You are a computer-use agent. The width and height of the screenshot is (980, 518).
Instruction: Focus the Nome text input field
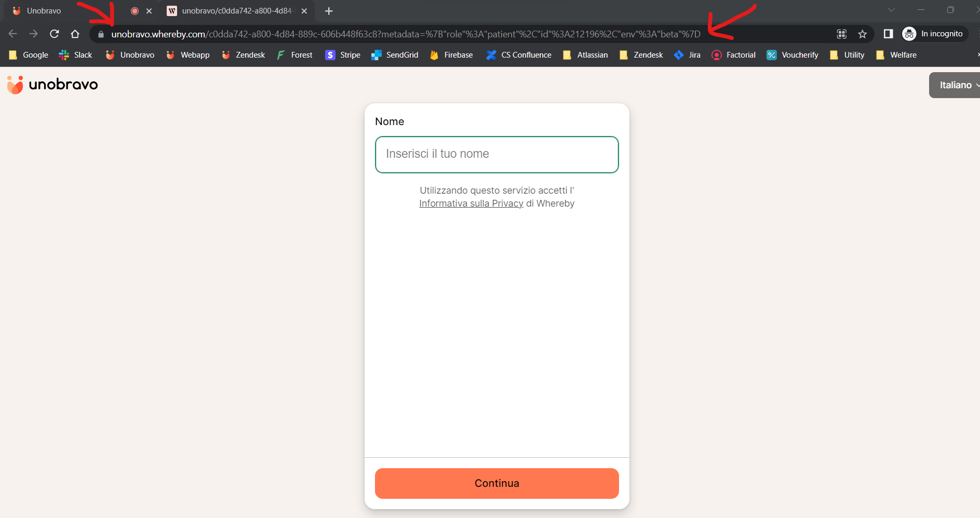coord(496,154)
